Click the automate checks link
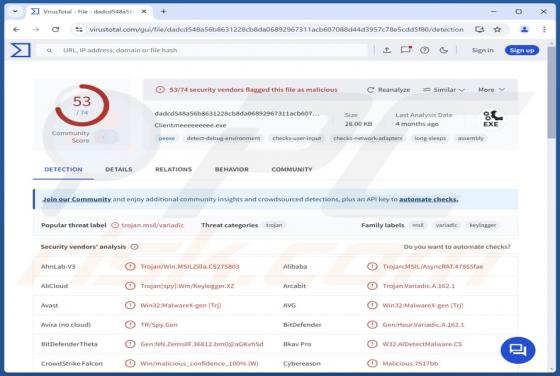 pyautogui.click(x=429, y=199)
